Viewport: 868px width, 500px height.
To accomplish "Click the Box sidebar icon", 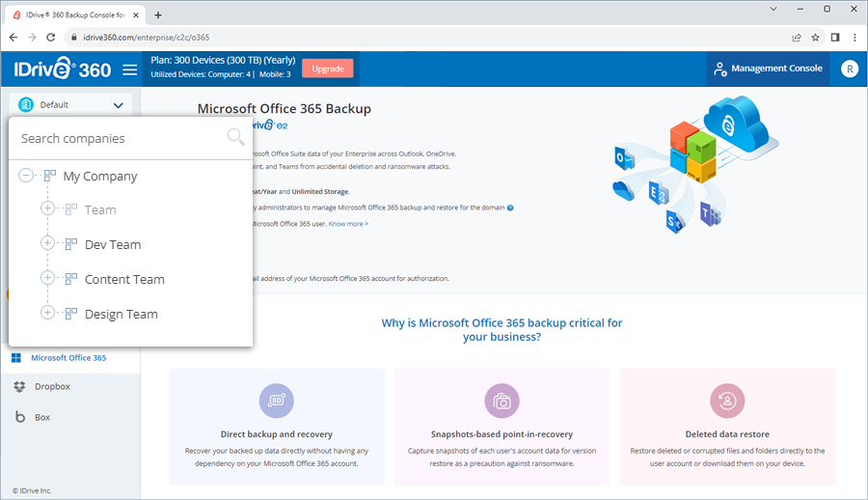I will [x=18, y=418].
